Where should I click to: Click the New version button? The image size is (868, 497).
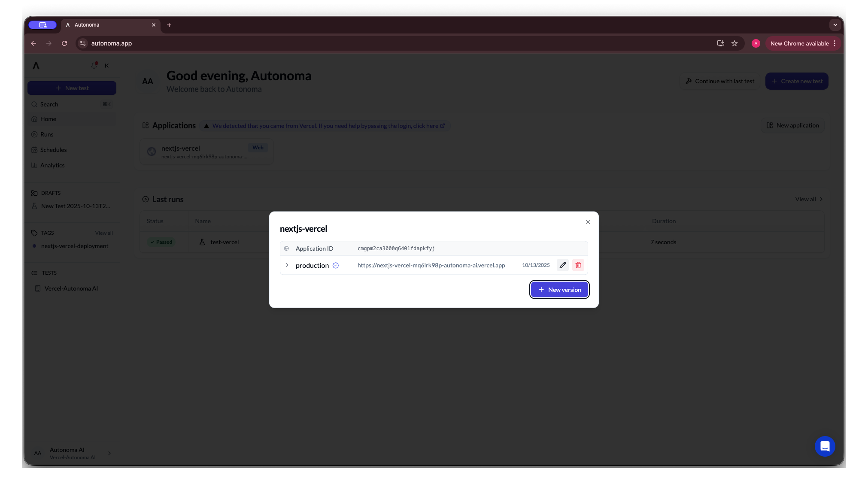point(559,290)
